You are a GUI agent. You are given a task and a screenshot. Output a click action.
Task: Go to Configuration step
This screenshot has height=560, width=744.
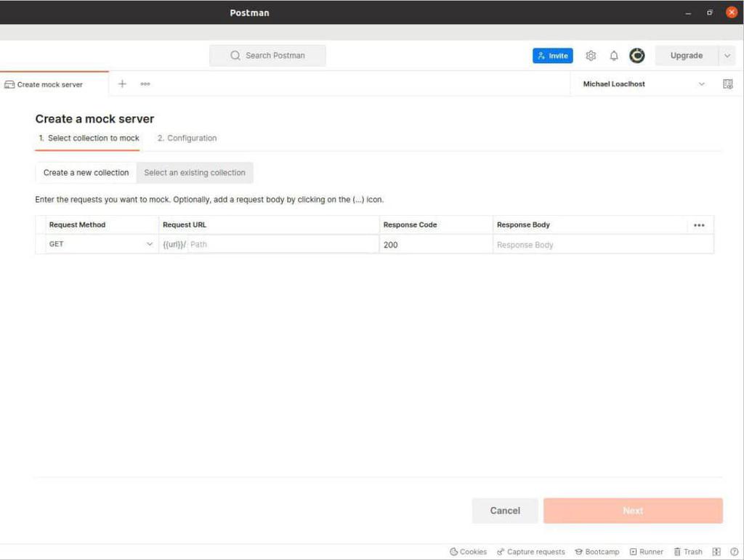coord(187,138)
